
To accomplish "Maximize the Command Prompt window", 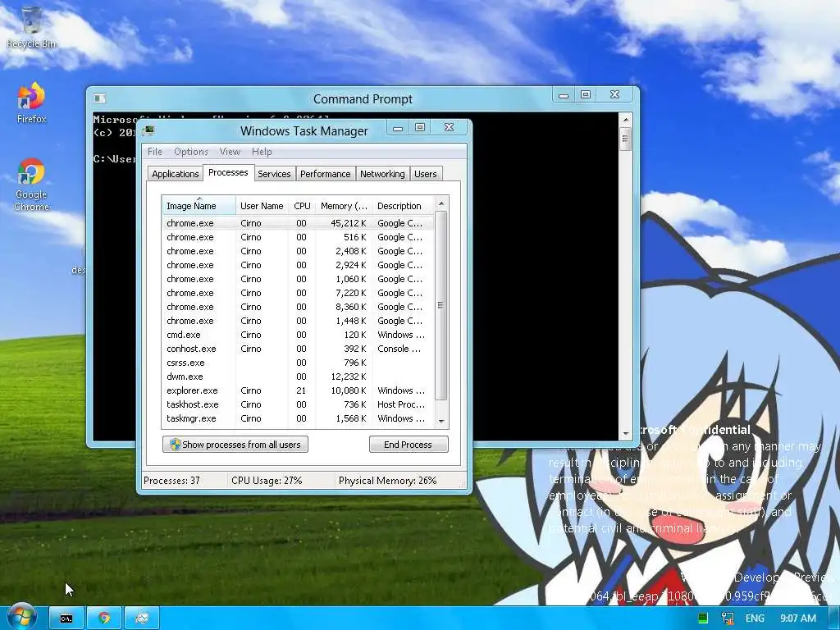I will [586, 95].
